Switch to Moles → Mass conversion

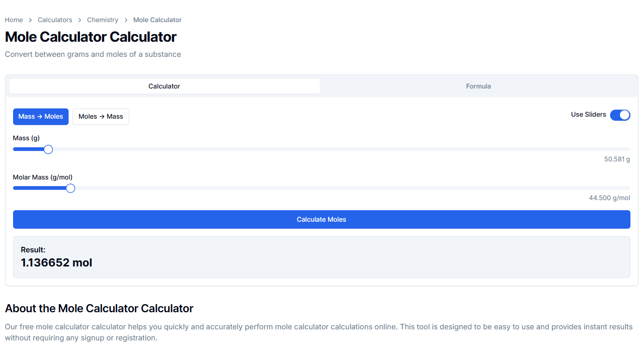(x=101, y=116)
